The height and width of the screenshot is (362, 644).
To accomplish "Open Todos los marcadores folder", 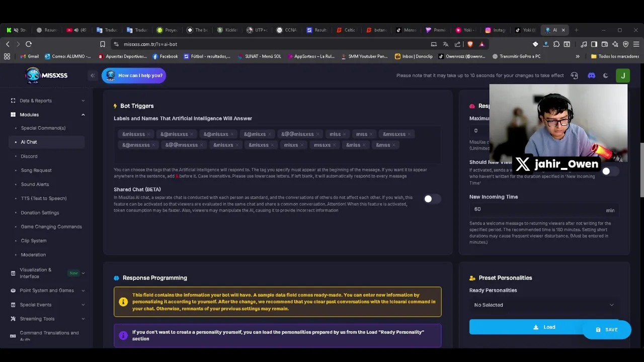I will [x=615, y=56].
